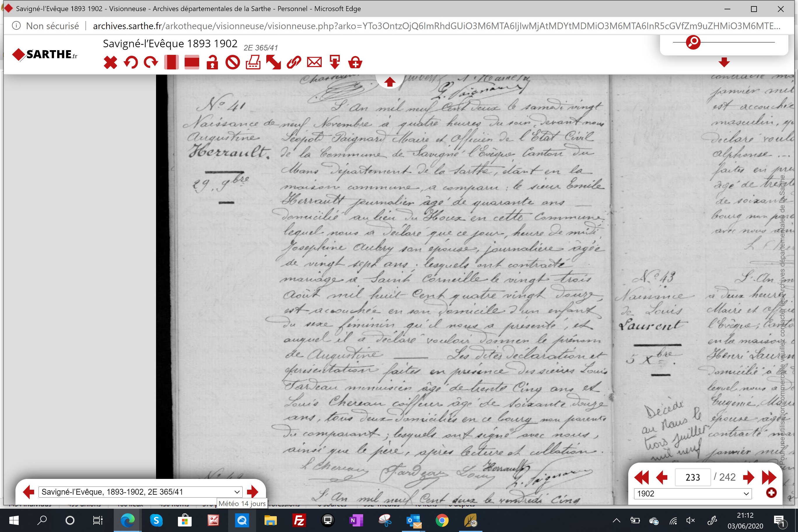Open the Savigné-l'Evêque 1893-1902 register dropdown
The image size is (798, 532).
[141, 492]
